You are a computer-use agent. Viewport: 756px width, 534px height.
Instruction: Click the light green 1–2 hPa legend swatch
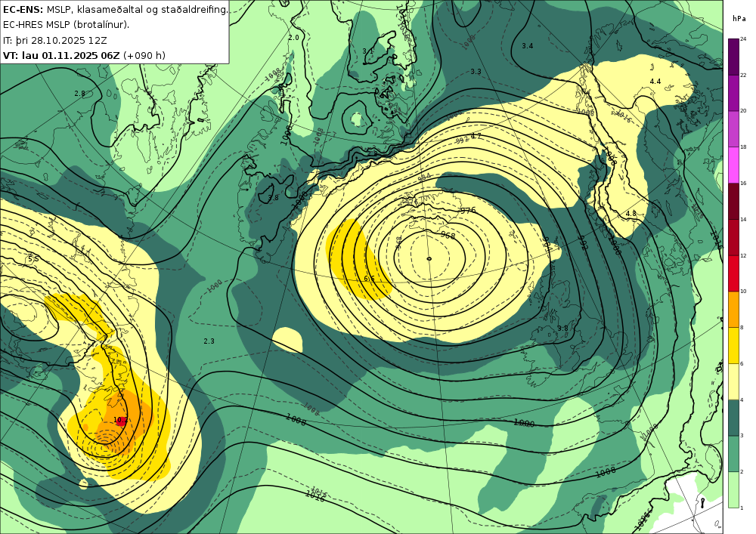733,489
